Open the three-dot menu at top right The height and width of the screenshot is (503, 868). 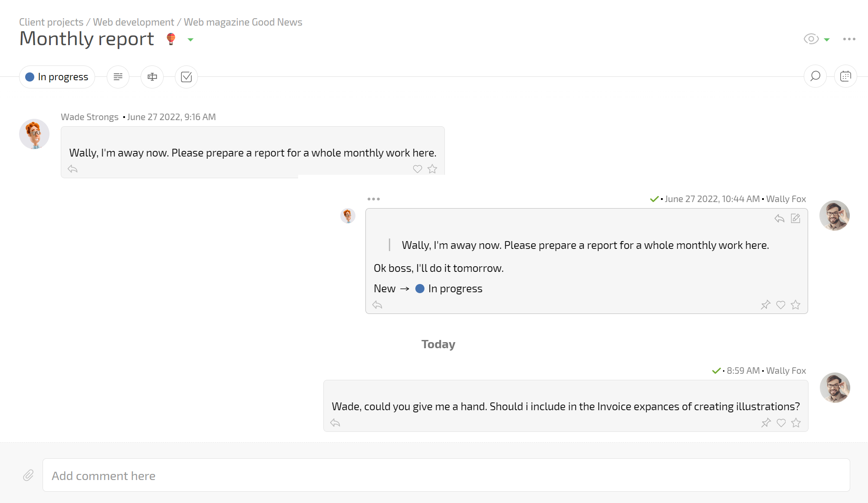[848, 39]
